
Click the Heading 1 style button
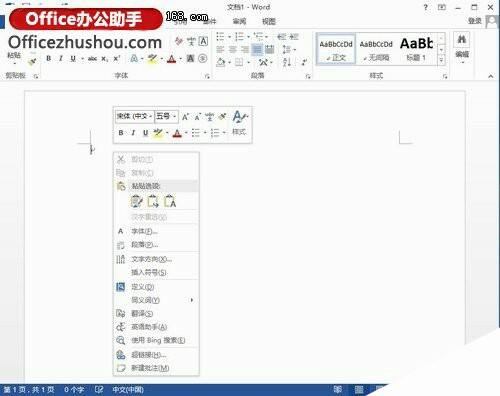tap(417, 49)
